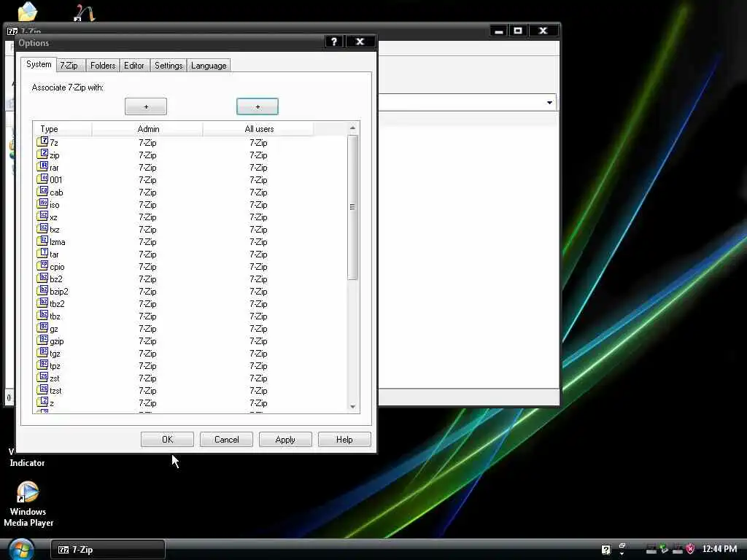Screen dimensions: 747x560
Task: Open the Windows Start orb
Action: 21,549
